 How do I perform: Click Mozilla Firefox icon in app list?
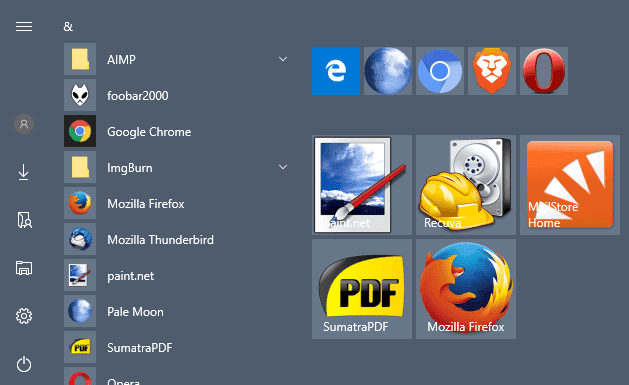80,203
